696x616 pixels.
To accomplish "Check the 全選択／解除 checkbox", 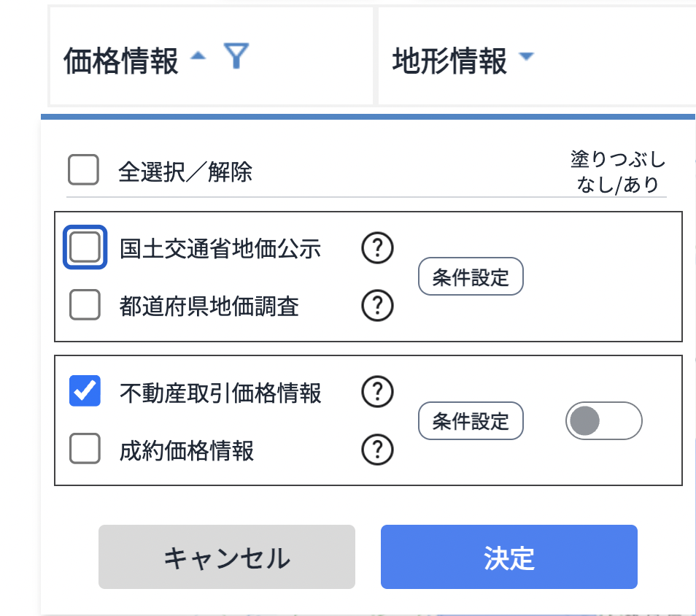I will [84, 171].
